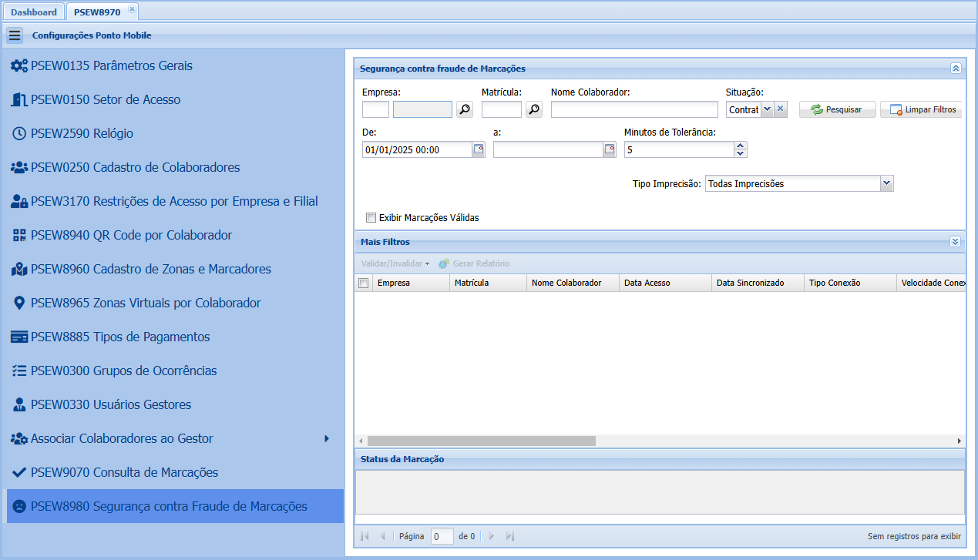The height and width of the screenshot is (560, 978).
Task: Open Tipo Imprecisão dropdown
Action: point(886,184)
